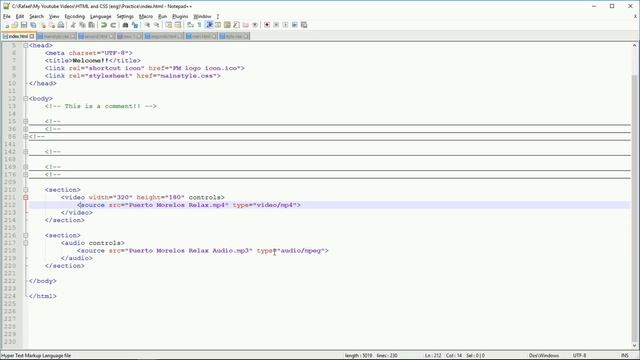Collapse the section fold at line 216
The width and height of the screenshot is (640, 360).
(x=26, y=235)
